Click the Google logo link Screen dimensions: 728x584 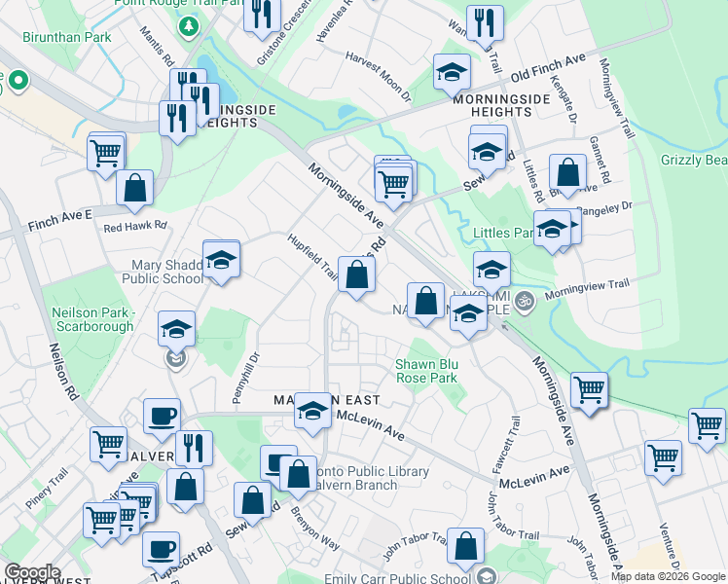point(32,572)
